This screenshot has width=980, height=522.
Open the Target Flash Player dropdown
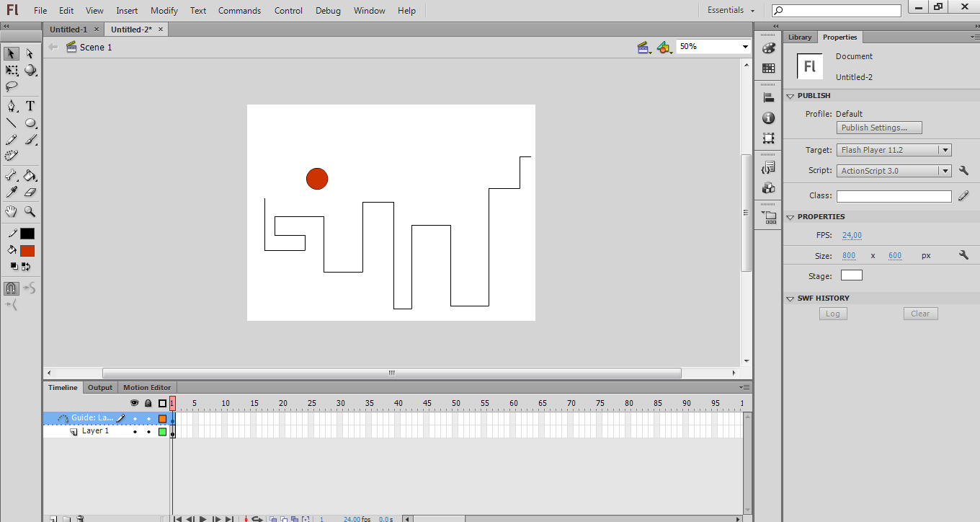pos(946,149)
